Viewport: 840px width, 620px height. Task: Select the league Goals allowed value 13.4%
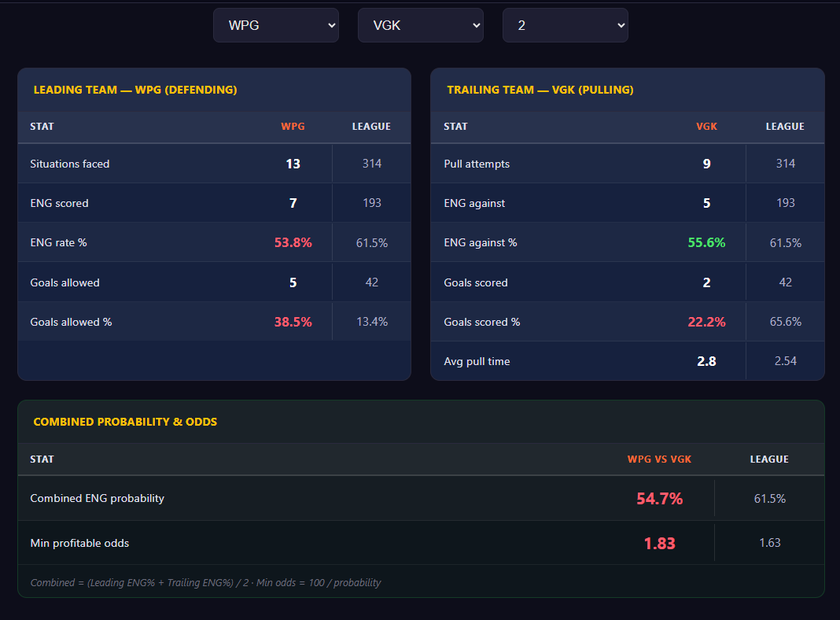(372, 322)
